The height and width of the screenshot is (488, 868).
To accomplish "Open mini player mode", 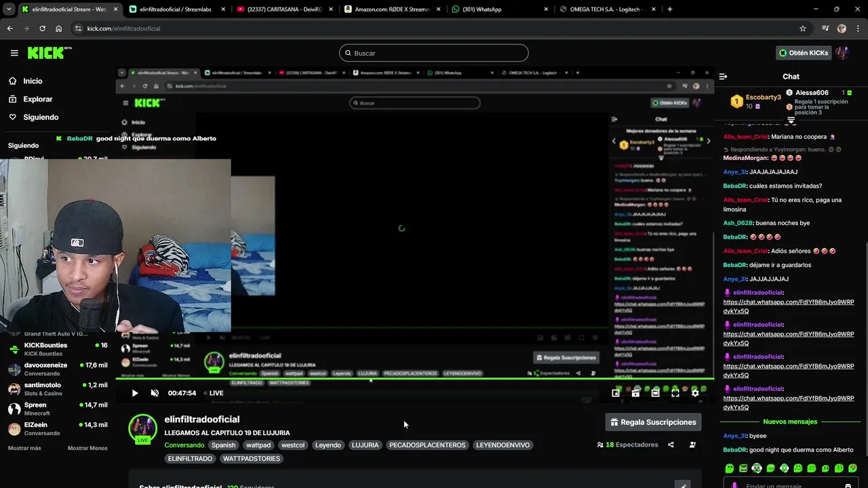I will (616, 393).
